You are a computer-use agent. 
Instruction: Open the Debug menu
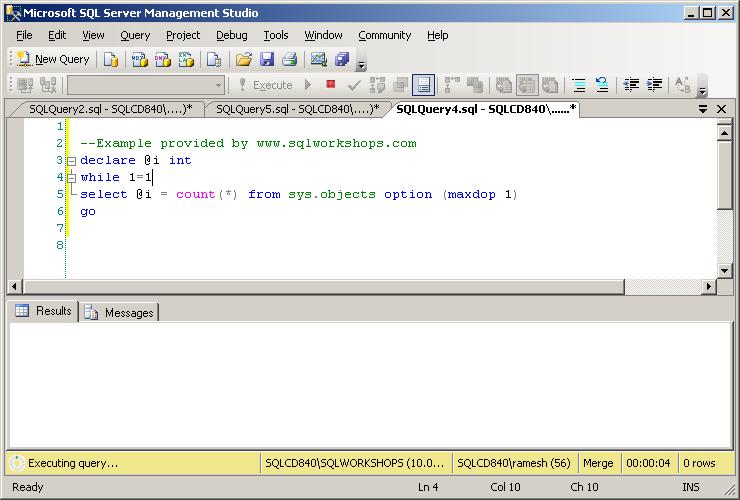(232, 35)
